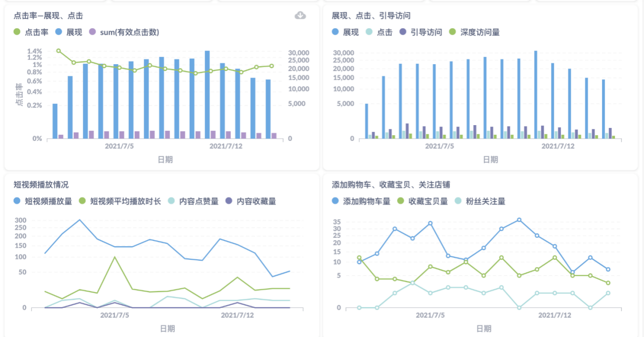Toggle the 添加购物车量 legend series
The width and height of the screenshot is (644, 337).
pyautogui.click(x=361, y=201)
